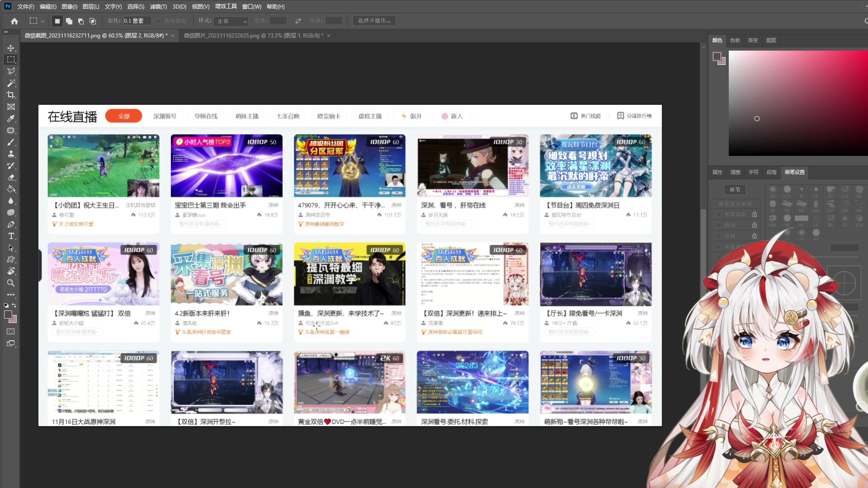Enable Add to Selection mode

[x=69, y=21]
